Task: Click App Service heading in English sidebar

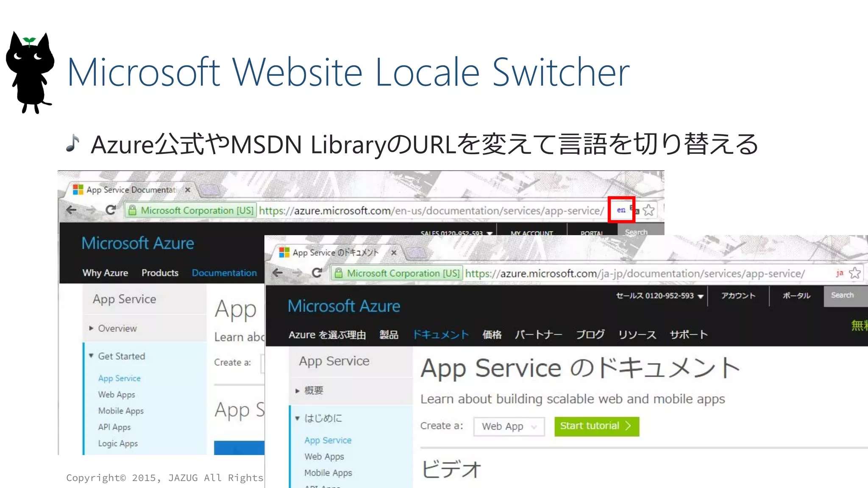Action: click(x=124, y=299)
